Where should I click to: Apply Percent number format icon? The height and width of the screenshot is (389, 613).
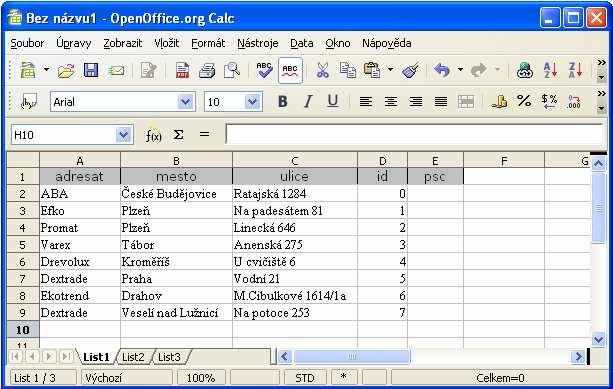pos(524,101)
